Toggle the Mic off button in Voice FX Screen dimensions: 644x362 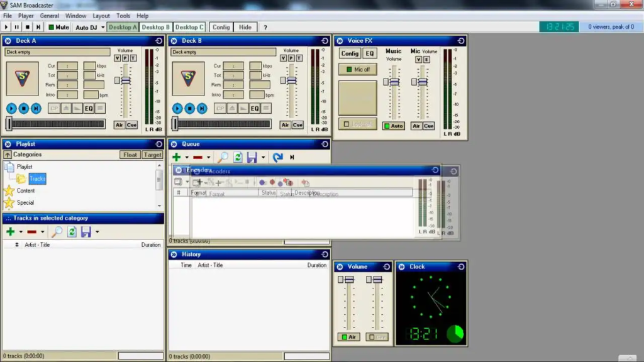point(358,69)
